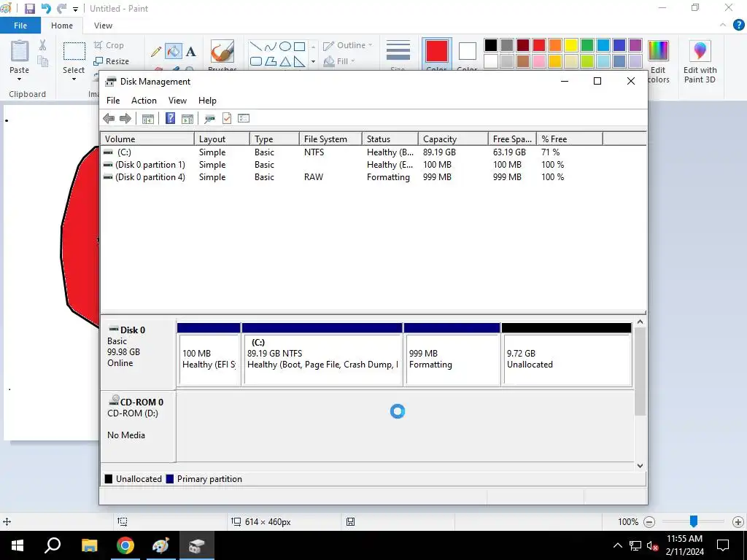This screenshot has width=747, height=560.
Task: Choose the Triangle shape in Paint
Action: [285, 61]
